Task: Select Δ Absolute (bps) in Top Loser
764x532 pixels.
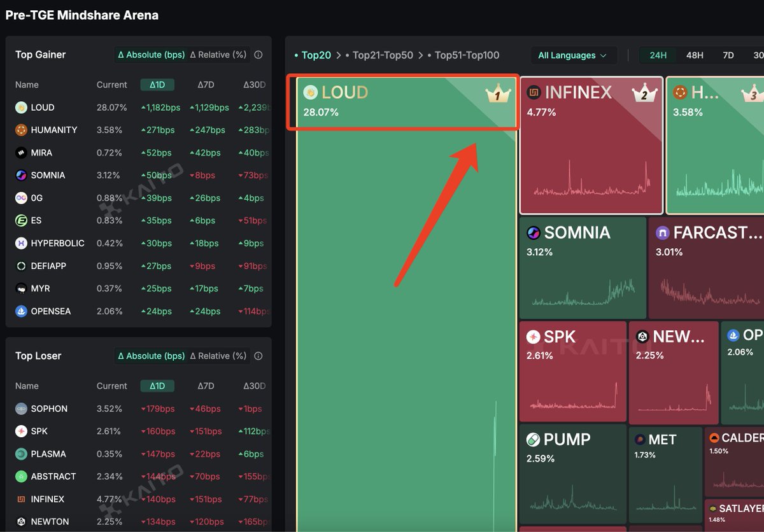Action: click(152, 356)
